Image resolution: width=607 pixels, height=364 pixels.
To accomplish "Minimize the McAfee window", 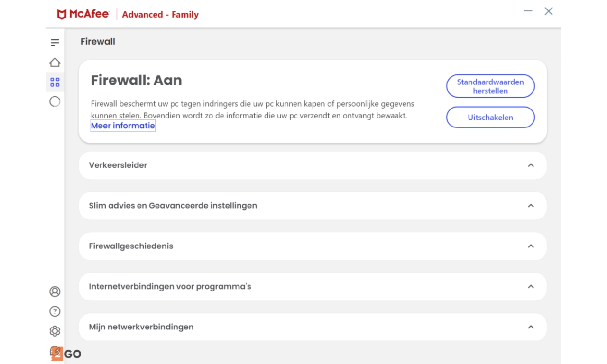I will pyautogui.click(x=528, y=11).
